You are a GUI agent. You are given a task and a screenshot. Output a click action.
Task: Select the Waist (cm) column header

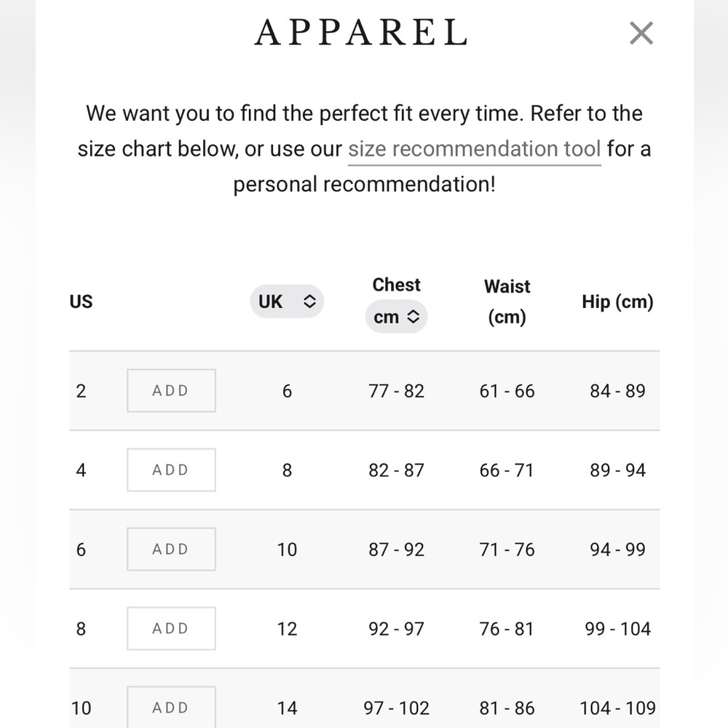point(507,302)
